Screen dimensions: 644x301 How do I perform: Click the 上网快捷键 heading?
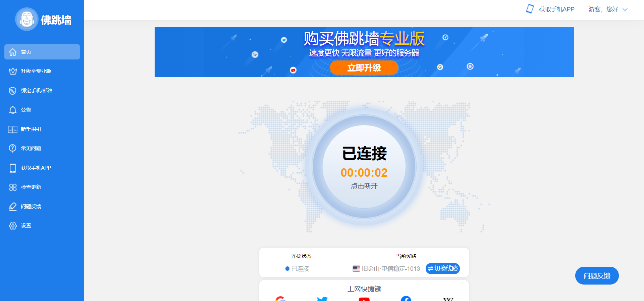[364, 289]
